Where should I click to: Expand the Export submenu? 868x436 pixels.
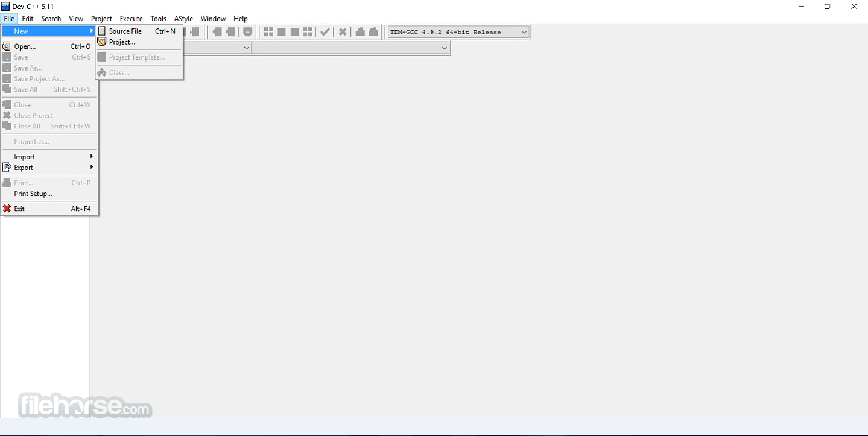point(49,168)
